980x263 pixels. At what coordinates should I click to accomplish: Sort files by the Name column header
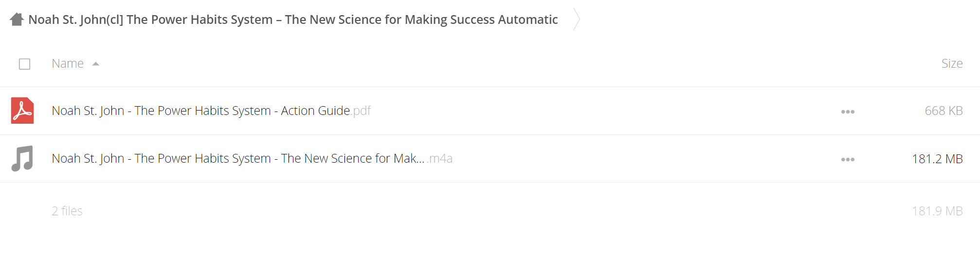pyautogui.click(x=68, y=63)
